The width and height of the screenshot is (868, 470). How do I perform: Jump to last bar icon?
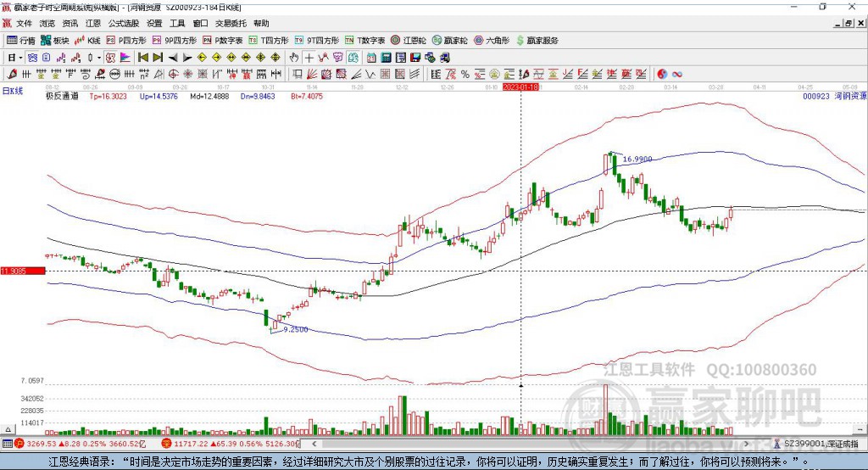point(158,58)
